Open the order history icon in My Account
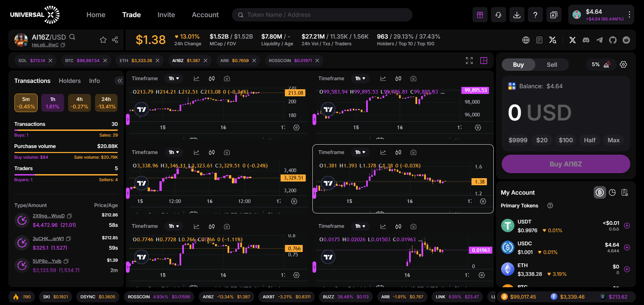The image size is (644, 305). point(625,192)
